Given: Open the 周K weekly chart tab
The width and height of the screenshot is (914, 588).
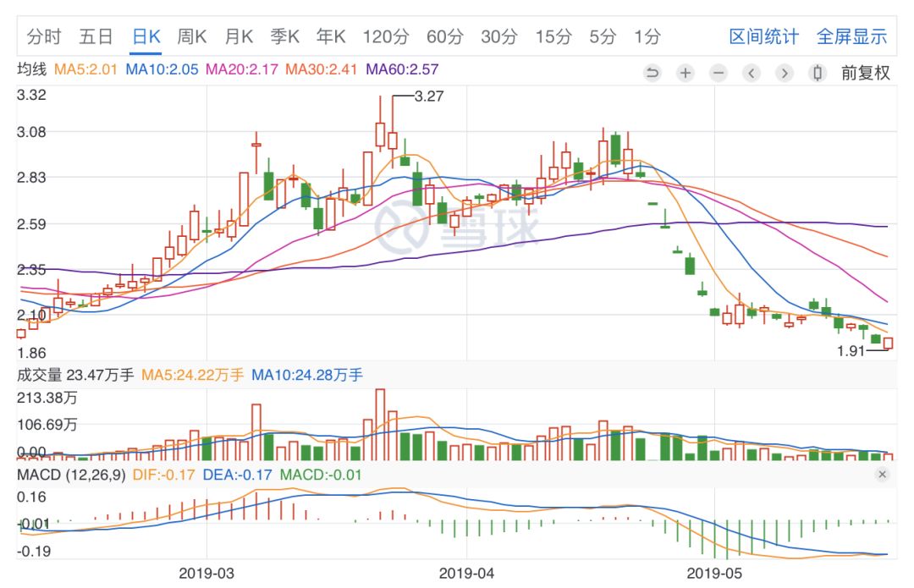Looking at the screenshot, I should point(192,36).
